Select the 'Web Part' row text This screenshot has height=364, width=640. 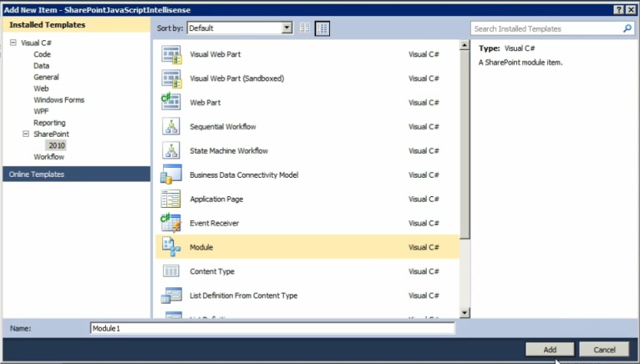pyautogui.click(x=205, y=103)
